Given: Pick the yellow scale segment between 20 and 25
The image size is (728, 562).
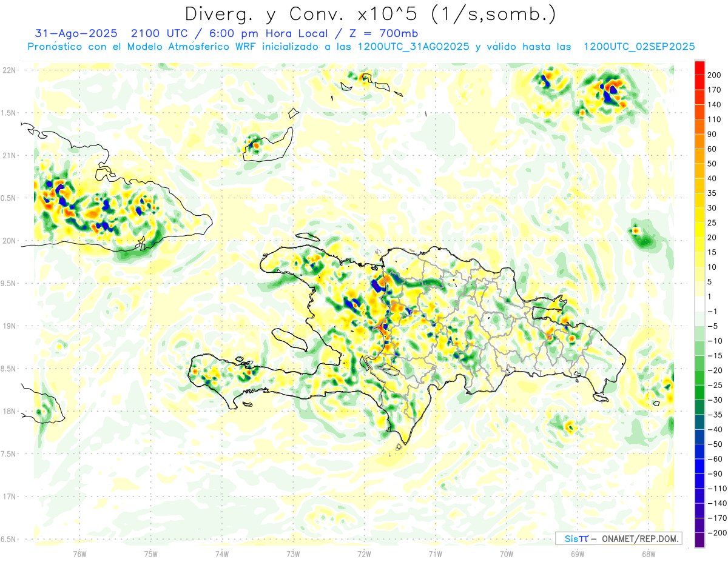Looking at the screenshot, I should coord(699,230).
